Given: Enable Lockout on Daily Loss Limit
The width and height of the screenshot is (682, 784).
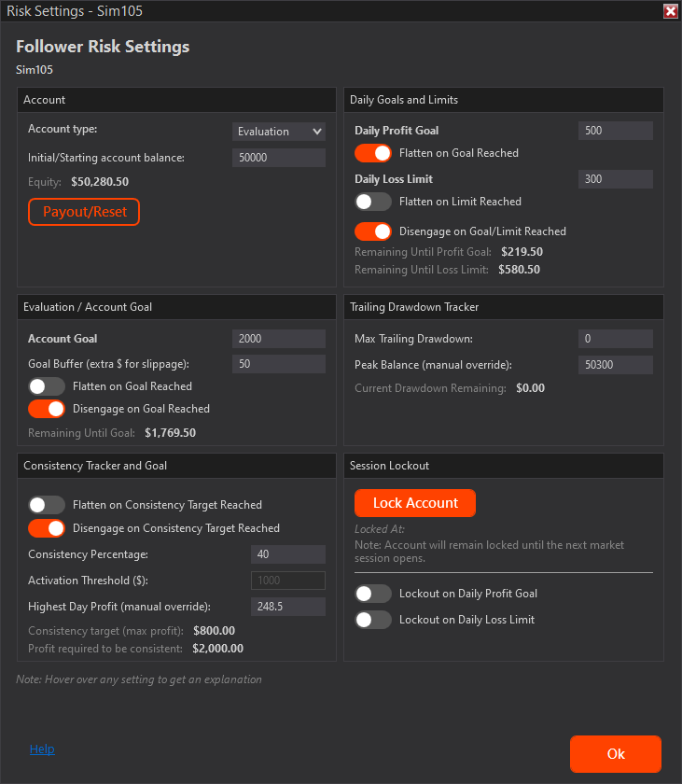Looking at the screenshot, I should (x=372, y=619).
